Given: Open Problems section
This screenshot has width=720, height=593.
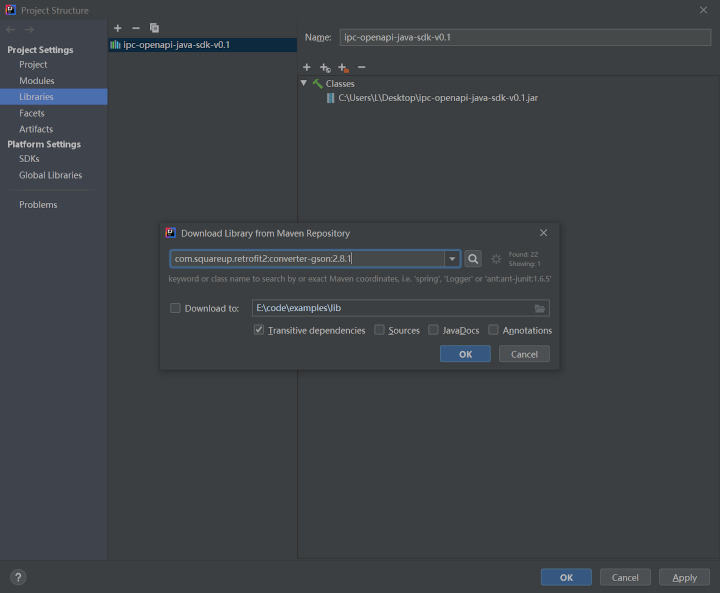Looking at the screenshot, I should [38, 205].
